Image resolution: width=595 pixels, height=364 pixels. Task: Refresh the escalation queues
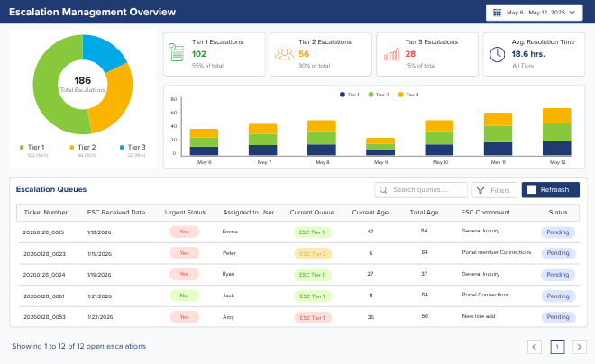(551, 189)
